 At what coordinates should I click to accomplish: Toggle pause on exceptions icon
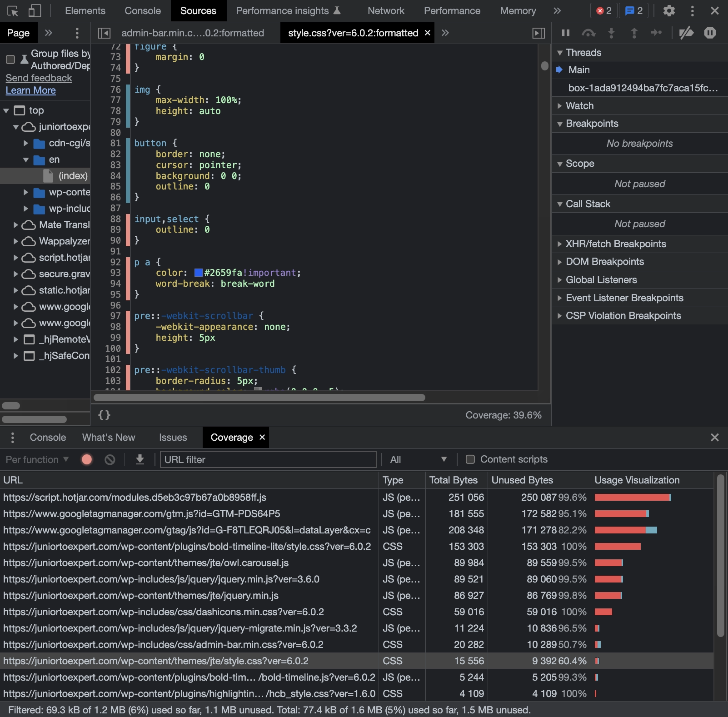tap(710, 33)
